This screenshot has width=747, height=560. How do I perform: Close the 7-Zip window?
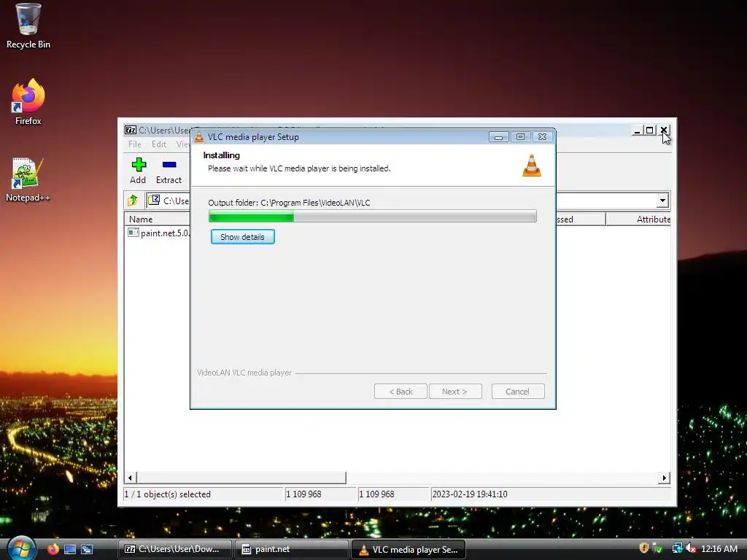(664, 130)
